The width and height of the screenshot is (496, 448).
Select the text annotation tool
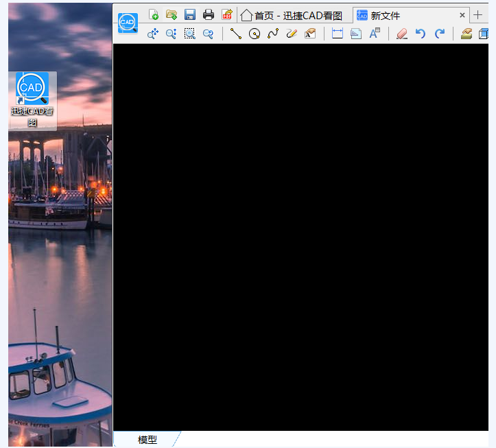coord(375,34)
